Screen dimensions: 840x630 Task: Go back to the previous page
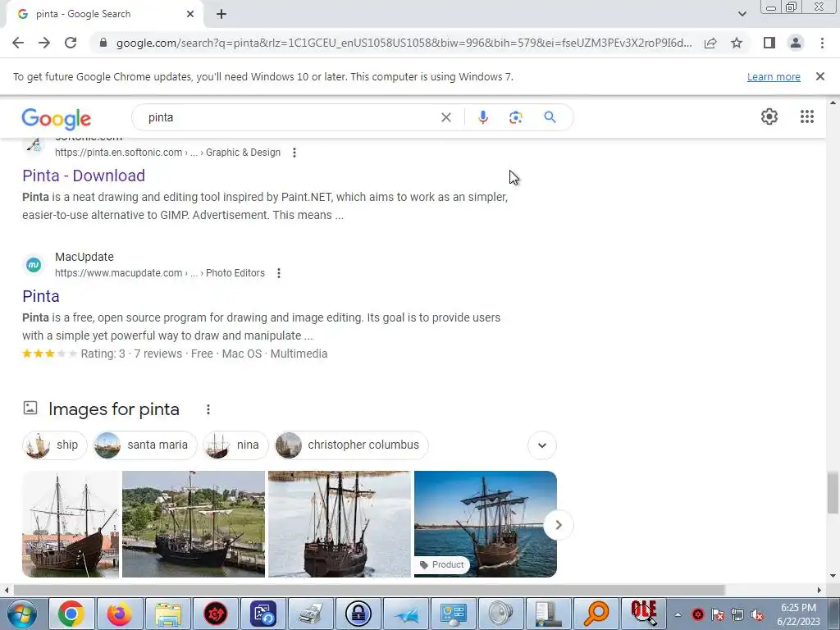(18, 43)
